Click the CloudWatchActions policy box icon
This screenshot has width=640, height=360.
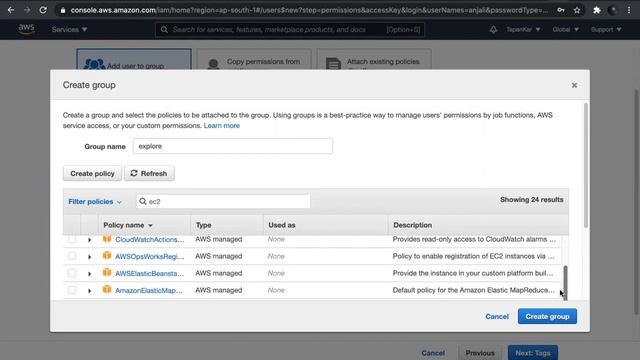point(107,239)
